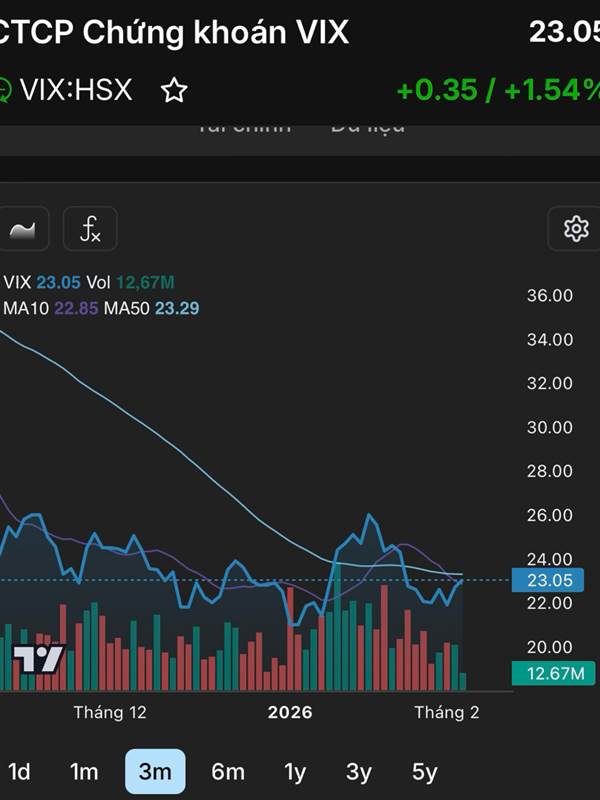Select the 6m time range
The width and height of the screenshot is (600, 800).
point(228,771)
